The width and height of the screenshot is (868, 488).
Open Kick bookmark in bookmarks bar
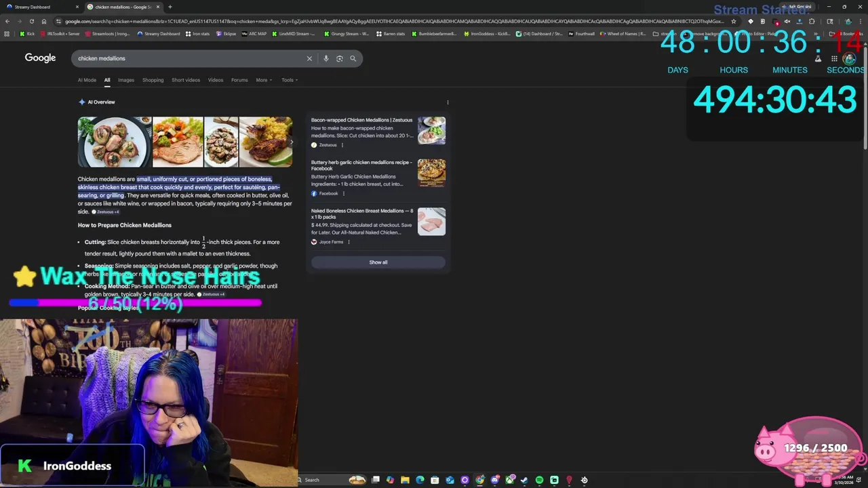27,34
